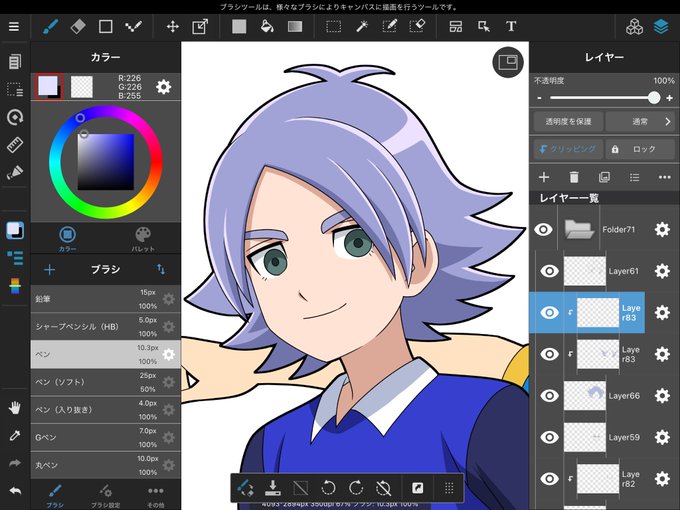Open the rotate canvas option in sidebar

(15, 117)
